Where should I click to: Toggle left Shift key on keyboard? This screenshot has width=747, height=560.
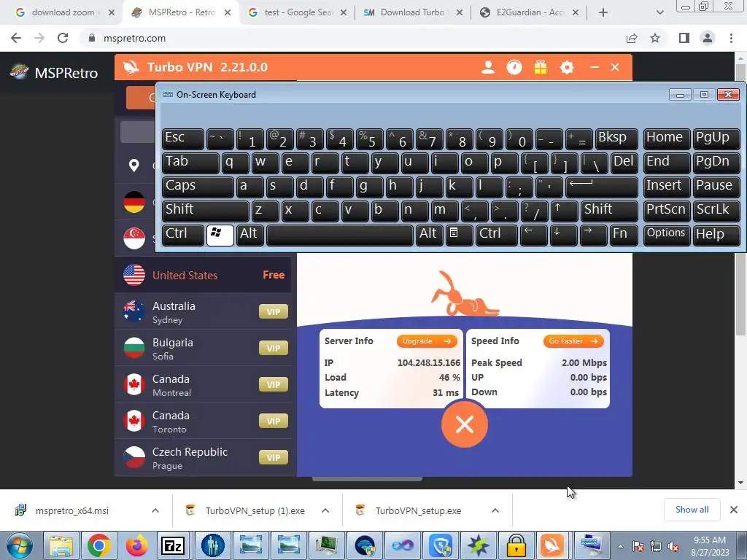tap(205, 211)
